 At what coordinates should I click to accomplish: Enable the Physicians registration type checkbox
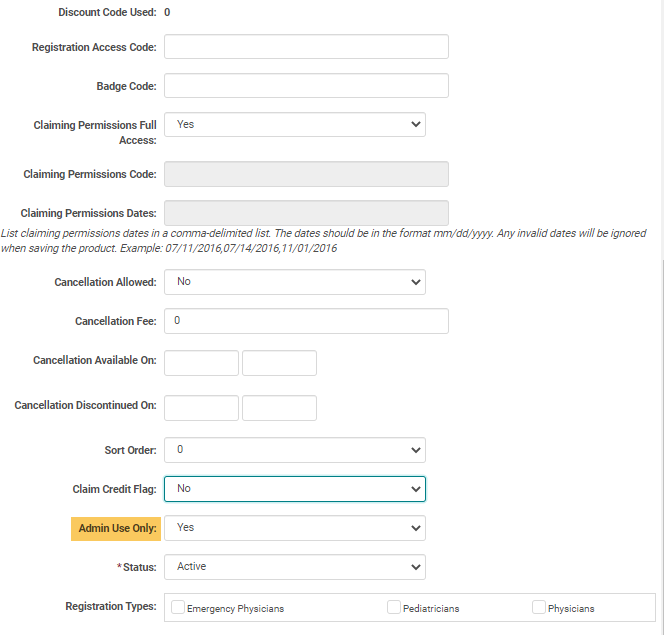coord(539,607)
